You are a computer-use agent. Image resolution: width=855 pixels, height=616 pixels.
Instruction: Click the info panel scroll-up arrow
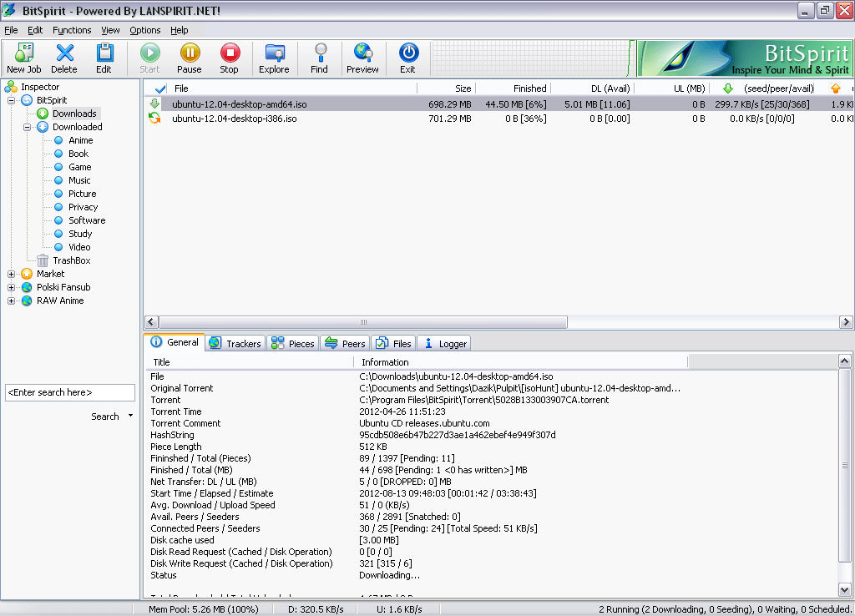[845, 361]
